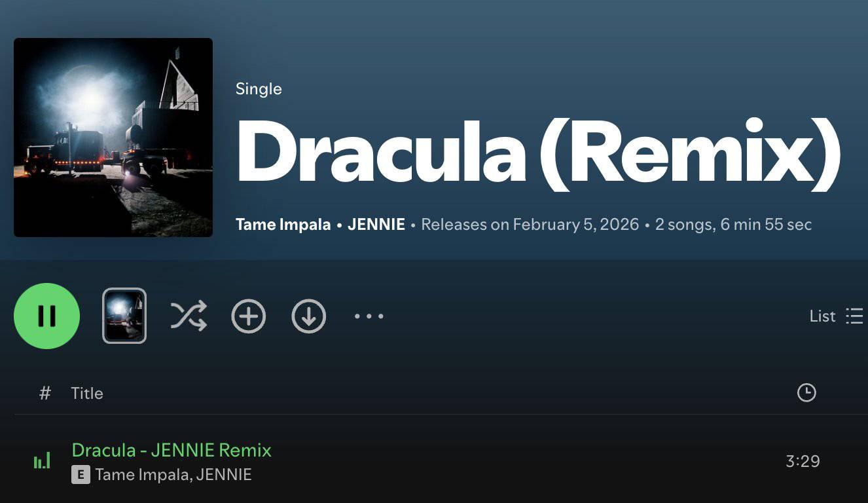Click the list view lines icon

click(x=854, y=316)
